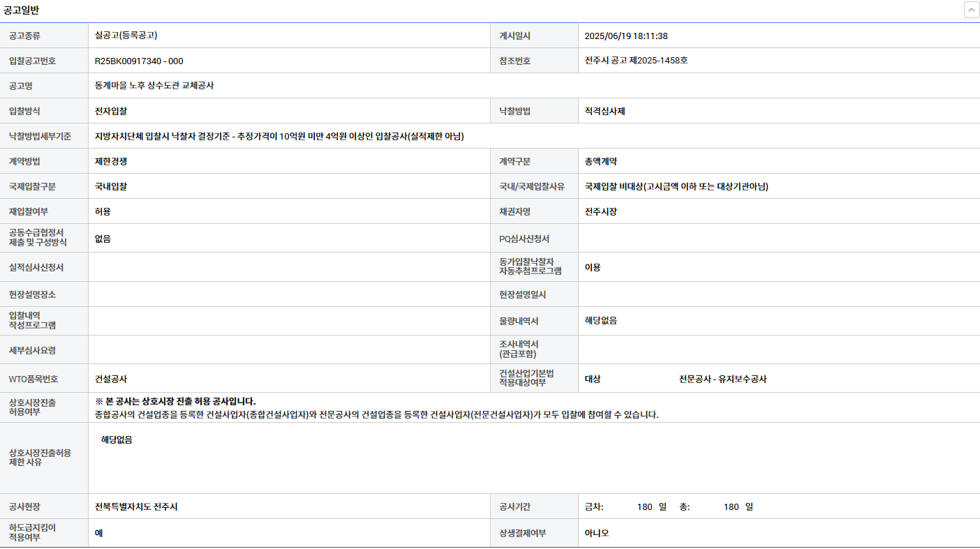Image resolution: width=980 pixels, height=549 pixels.
Task: Click 이용 next to 동가입찰낙찰자 자동추첨프로그램
Action: (x=593, y=267)
